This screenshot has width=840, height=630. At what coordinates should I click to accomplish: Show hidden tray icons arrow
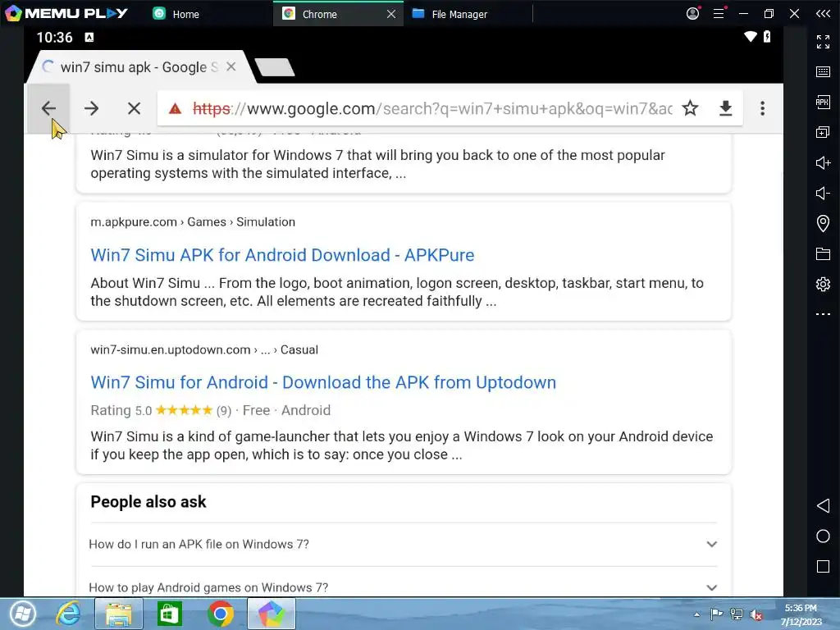coord(697,614)
